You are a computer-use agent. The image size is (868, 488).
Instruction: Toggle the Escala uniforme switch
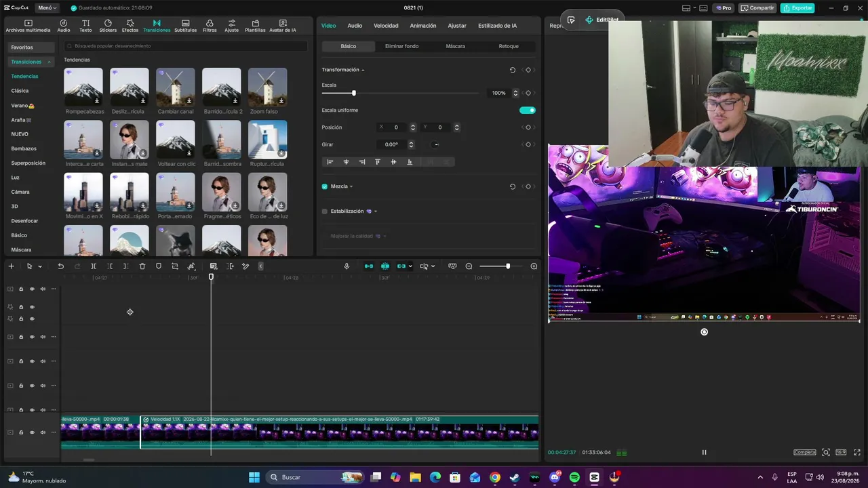[528, 110]
